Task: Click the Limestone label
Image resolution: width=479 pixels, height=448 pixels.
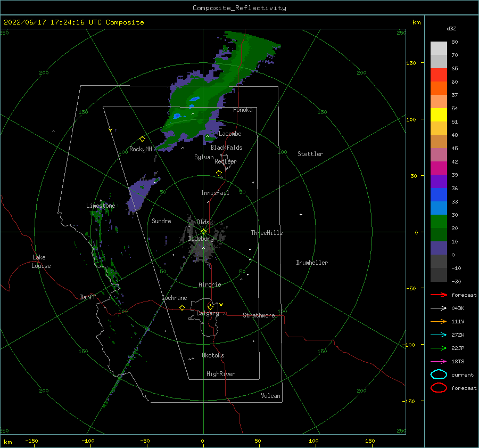Action: point(101,206)
